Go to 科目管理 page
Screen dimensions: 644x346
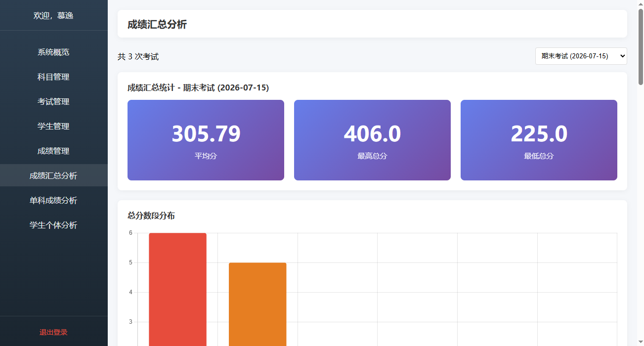pos(53,77)
